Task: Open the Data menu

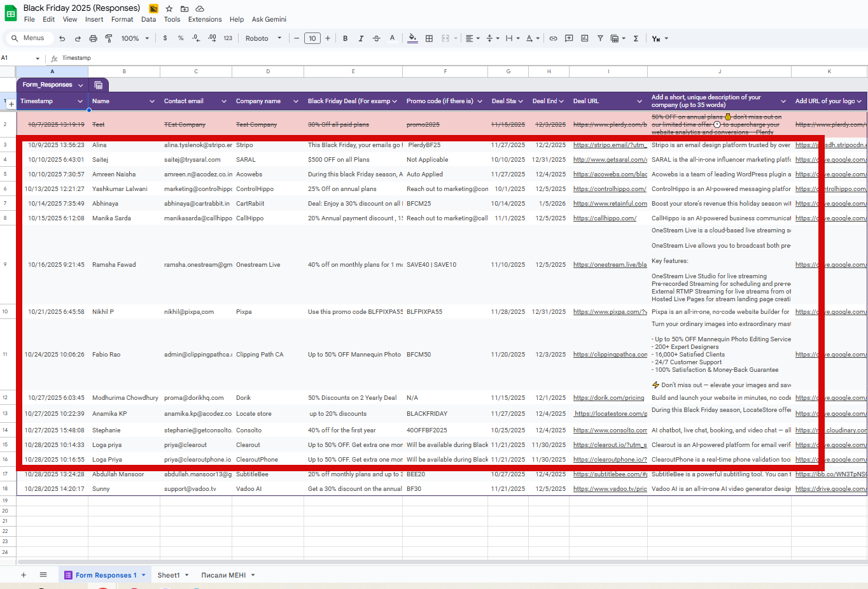Action: point(148,19)
